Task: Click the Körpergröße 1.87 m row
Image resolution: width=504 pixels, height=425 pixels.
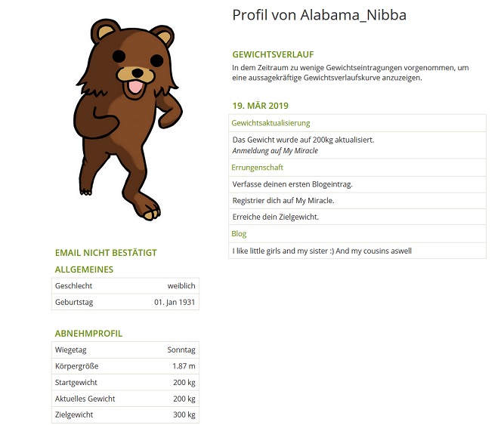Action: (125, 366)
